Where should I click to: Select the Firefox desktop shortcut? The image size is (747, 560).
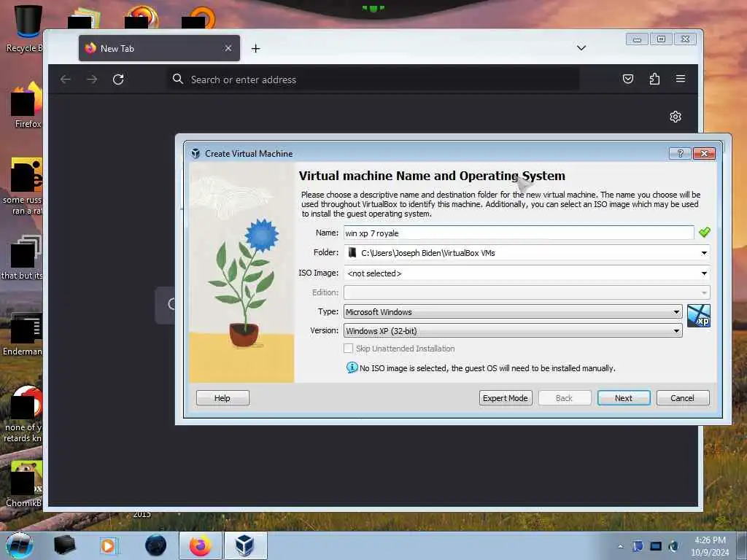click(x=27, y=105)
